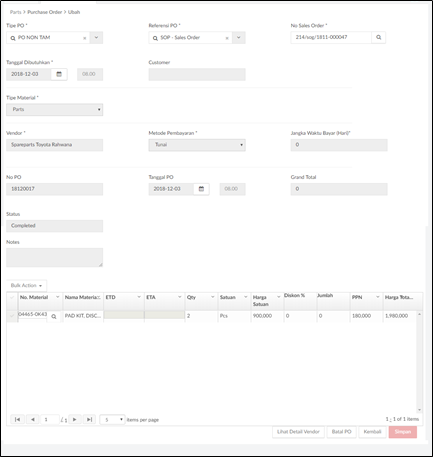Clear the SOP - Sales Order reference
433x457 pixels.
coord(227,38)
